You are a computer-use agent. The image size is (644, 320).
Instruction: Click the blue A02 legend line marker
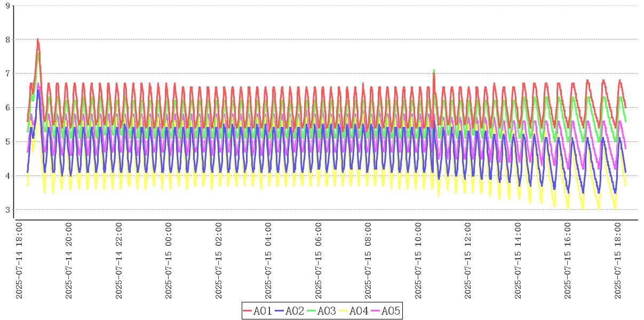click(x=280, y=311)
